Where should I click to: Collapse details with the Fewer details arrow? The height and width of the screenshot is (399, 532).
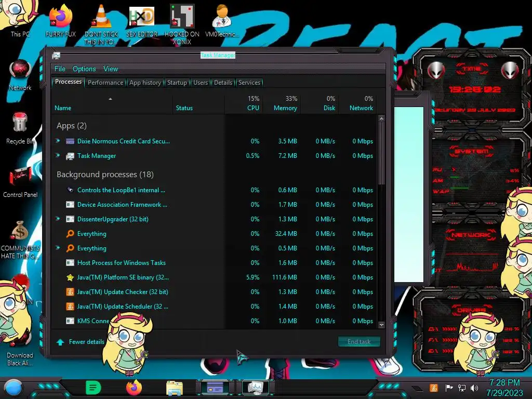[60, 342]
